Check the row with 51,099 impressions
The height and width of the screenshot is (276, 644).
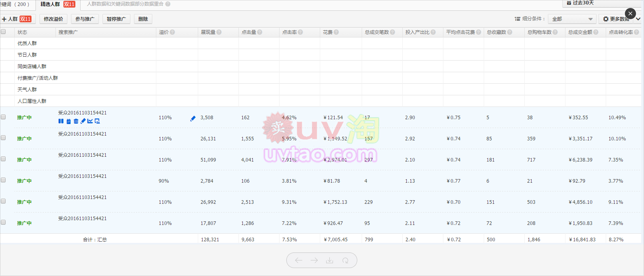click(3, 159)
